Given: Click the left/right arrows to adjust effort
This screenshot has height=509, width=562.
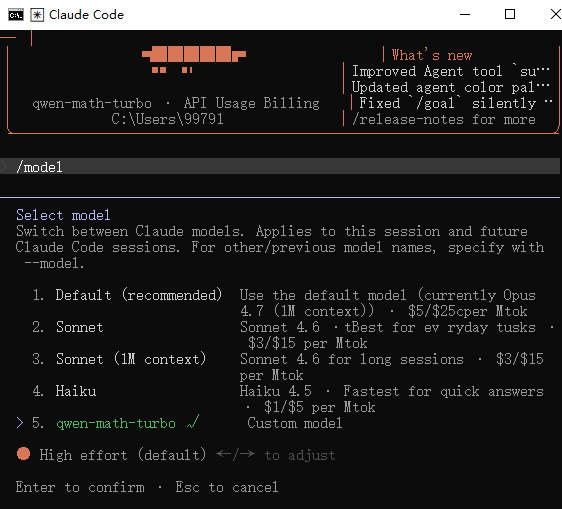Looking at the screenshot, I should pos(235,454).
